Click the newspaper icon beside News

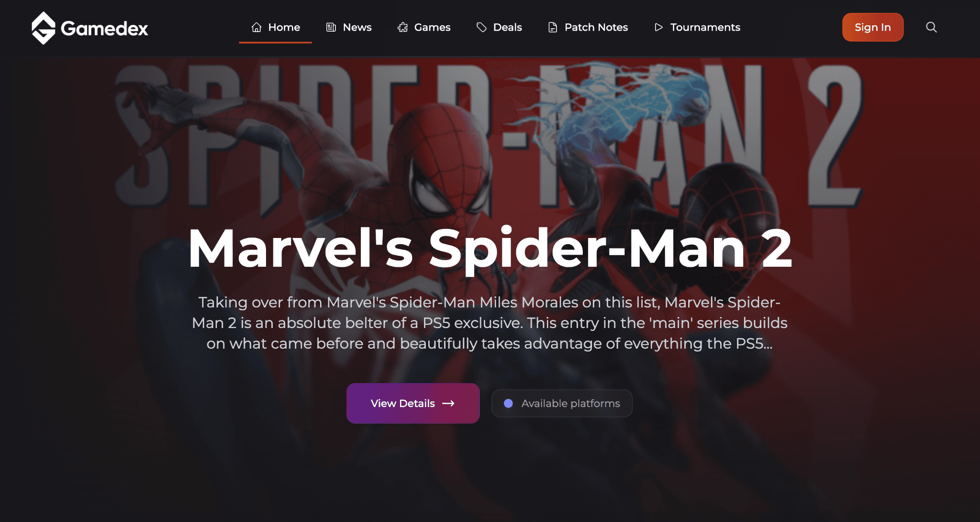click(331, 27)
